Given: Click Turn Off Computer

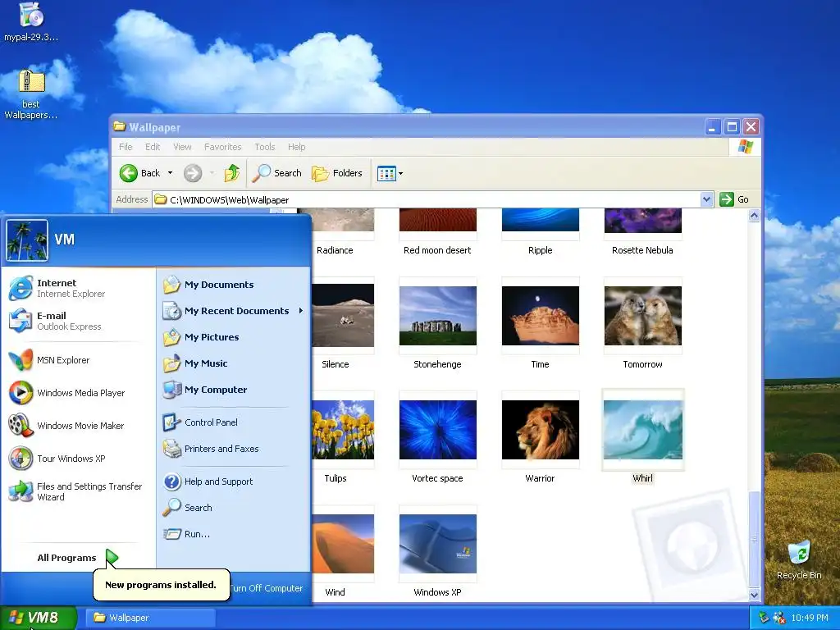Looking at the screenshot, I should click(267, 588).
